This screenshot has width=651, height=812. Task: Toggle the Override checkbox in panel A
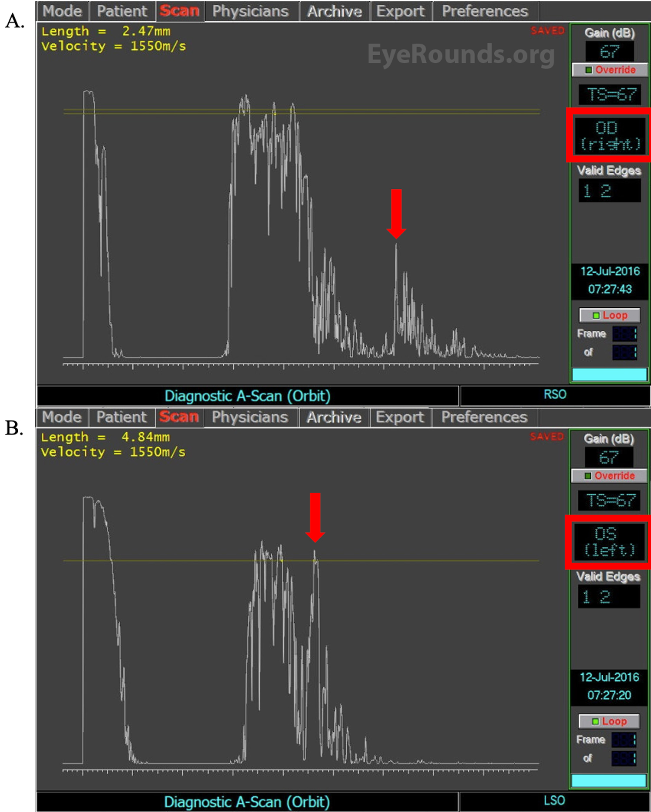[589, 70]
